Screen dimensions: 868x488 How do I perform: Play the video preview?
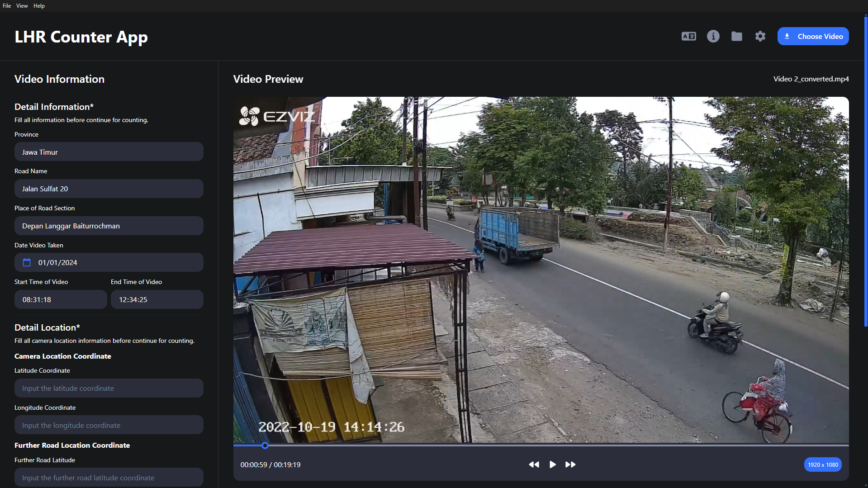coord(552,464)
